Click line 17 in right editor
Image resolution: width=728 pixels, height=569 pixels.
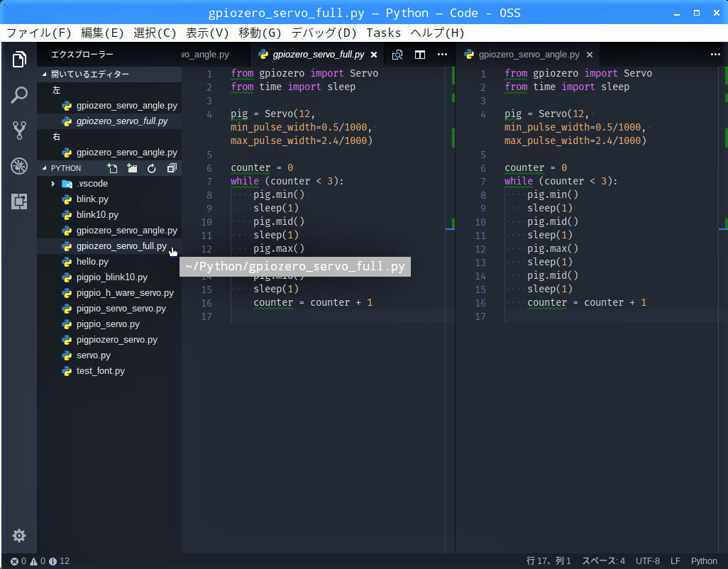[x=611, y=316]
